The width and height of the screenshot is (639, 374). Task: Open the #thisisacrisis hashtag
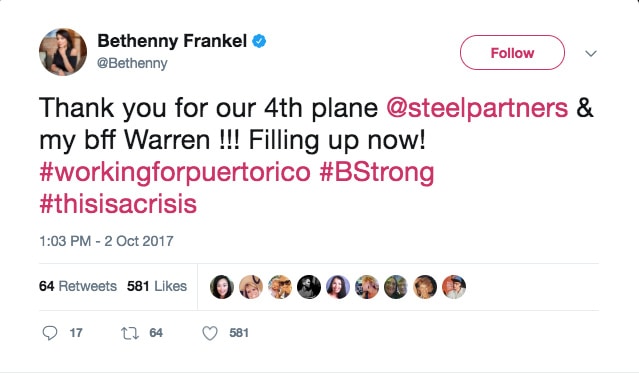pyautogui.click(x=118, y=204)
